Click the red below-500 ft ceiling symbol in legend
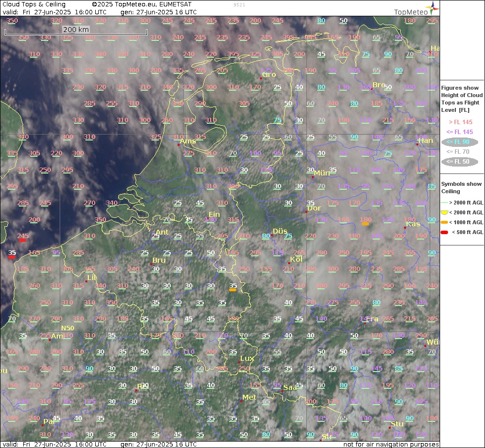The width and height of the screenshot is (485, 448). pyautogui.click(x=445, y=232)
